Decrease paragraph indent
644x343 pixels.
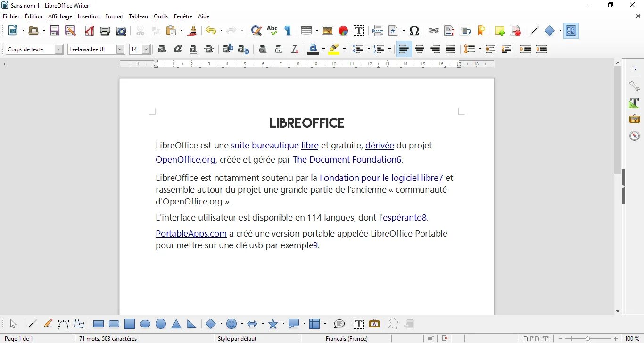click(541, 49)
